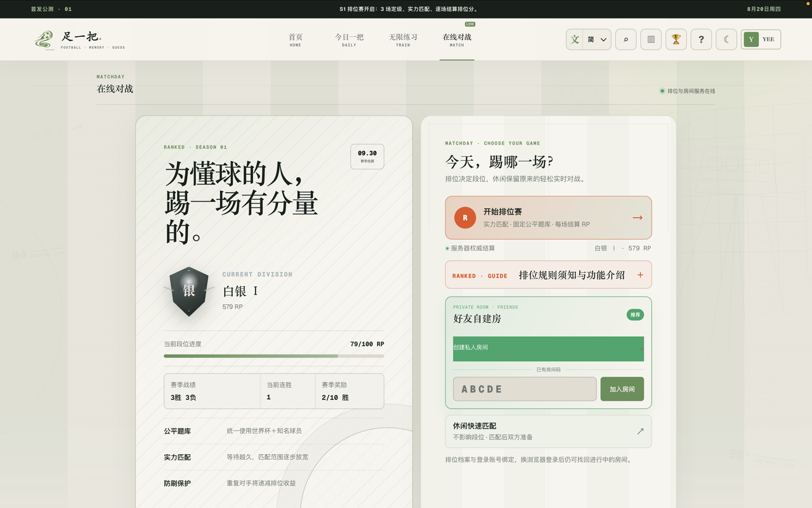Viewport: 812px width, 508px height.
Task: Open the 今日一把 Daily tab
Action: 349,40
